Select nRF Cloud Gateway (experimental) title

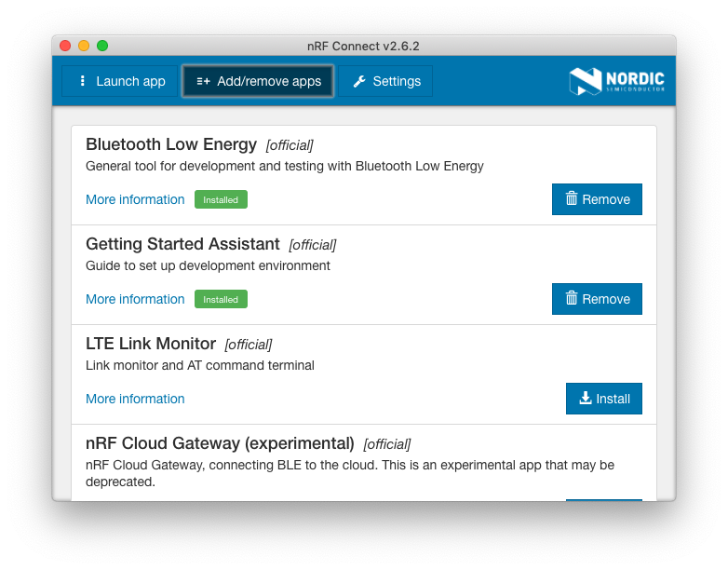click(220, 443)
